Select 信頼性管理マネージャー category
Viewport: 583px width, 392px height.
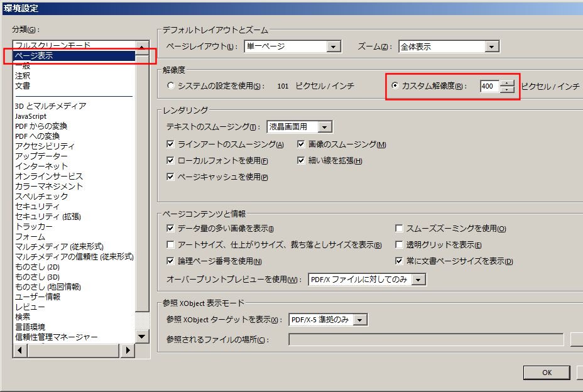[x=56, y=337]
